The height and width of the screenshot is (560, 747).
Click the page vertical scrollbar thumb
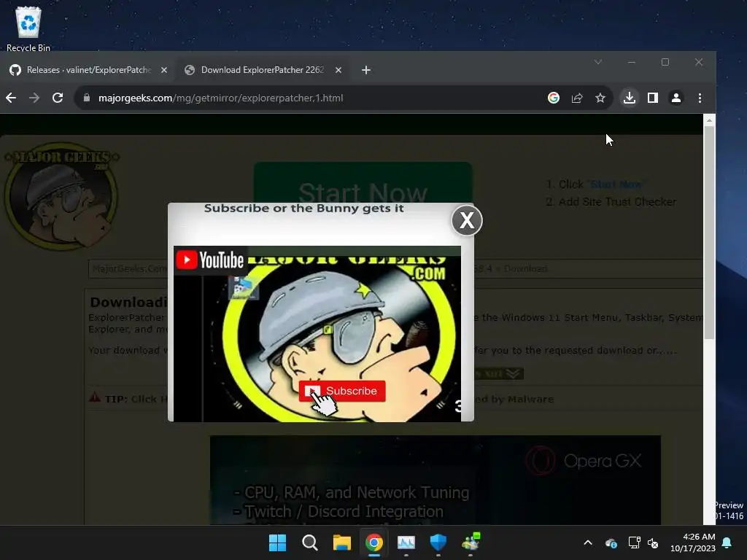[709, 233]
